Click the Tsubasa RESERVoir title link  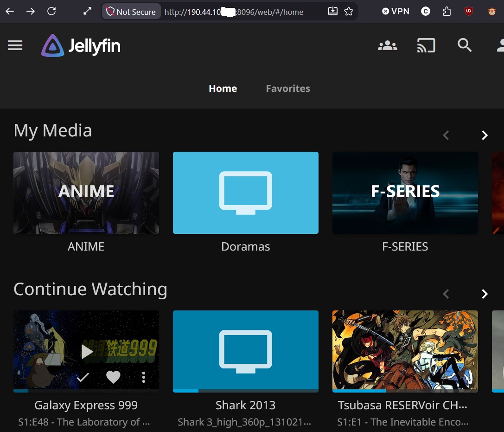point(402,405)
